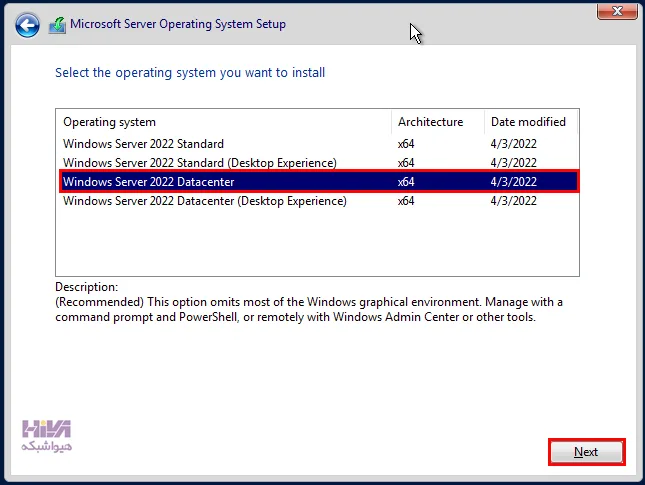
Task: Close the setup window
Action: tap(617, 11)
